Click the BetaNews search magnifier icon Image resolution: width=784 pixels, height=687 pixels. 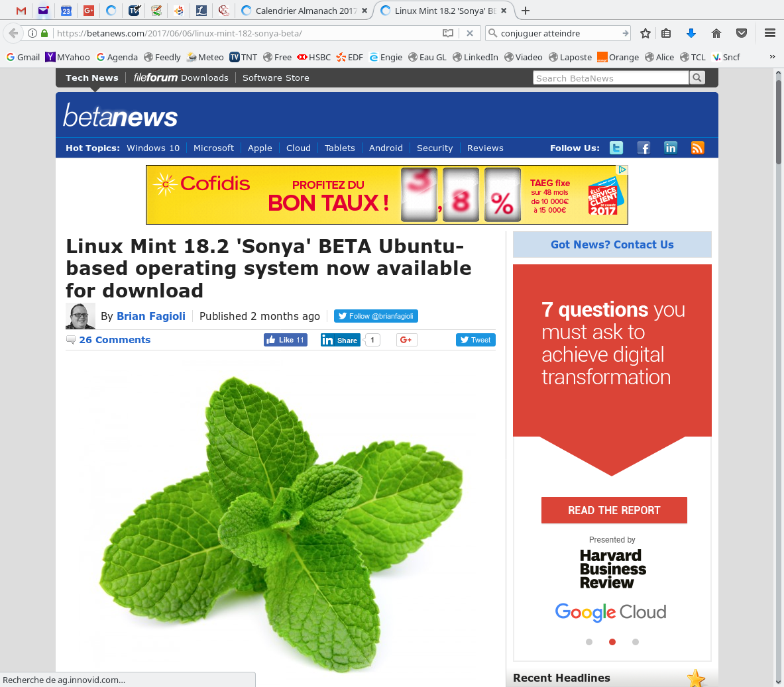pos(697,78)
